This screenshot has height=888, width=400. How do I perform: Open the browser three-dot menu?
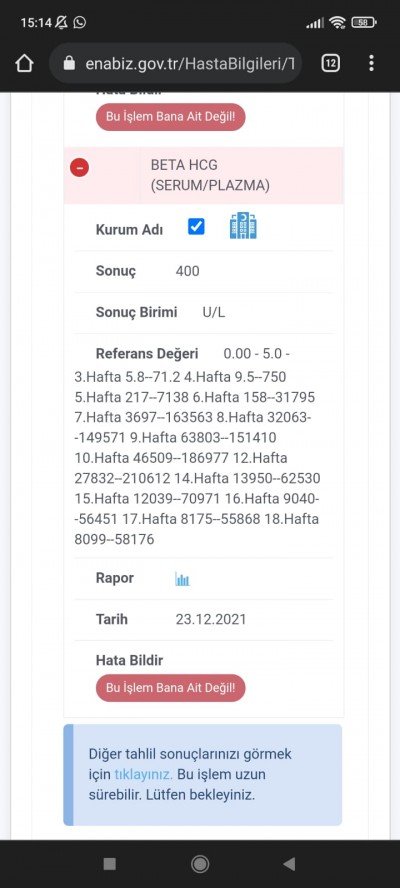pyautogui.click(x=371, y=63)
